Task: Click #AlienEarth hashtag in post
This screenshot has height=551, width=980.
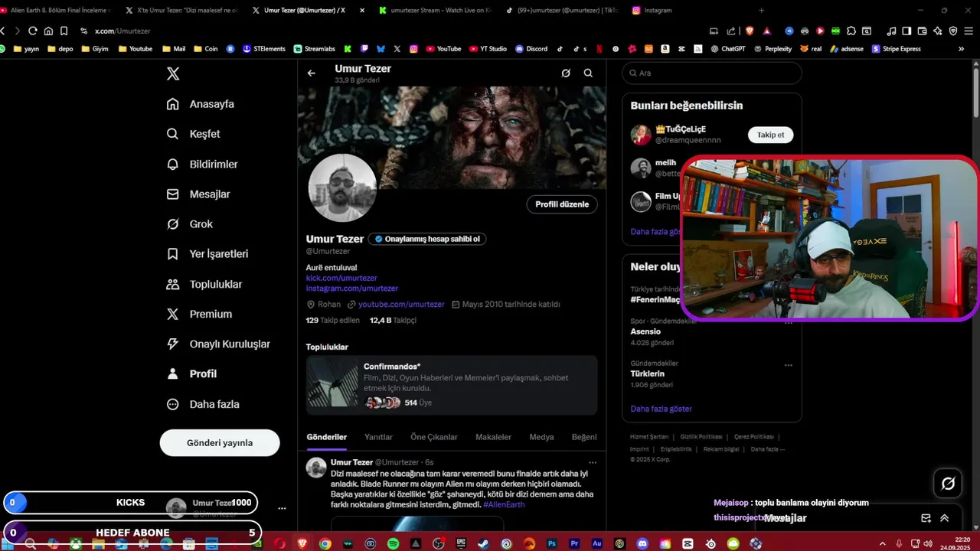Action: pos(504,505)
